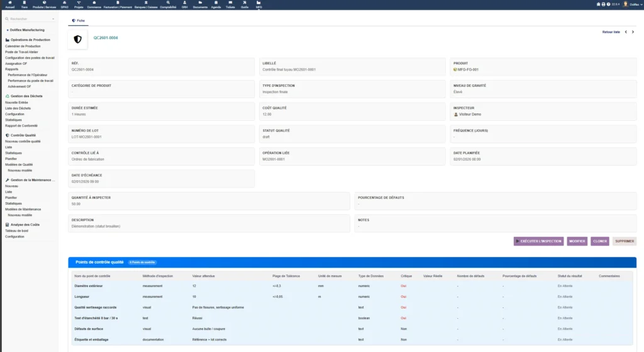Open the Tickets module icon
644x352 pixels.
pos(230,4)
